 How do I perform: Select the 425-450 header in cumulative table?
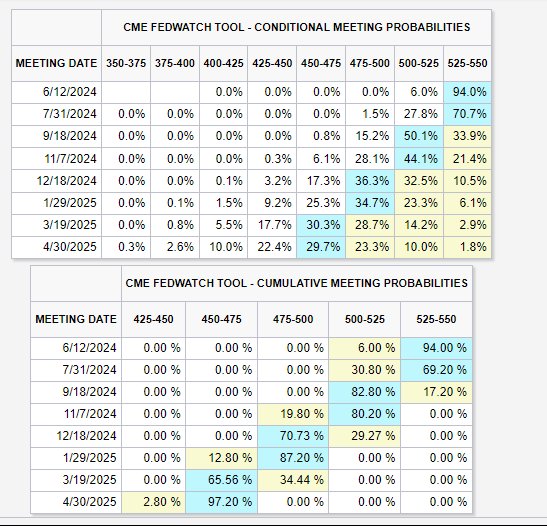click(x=153, y=320)
